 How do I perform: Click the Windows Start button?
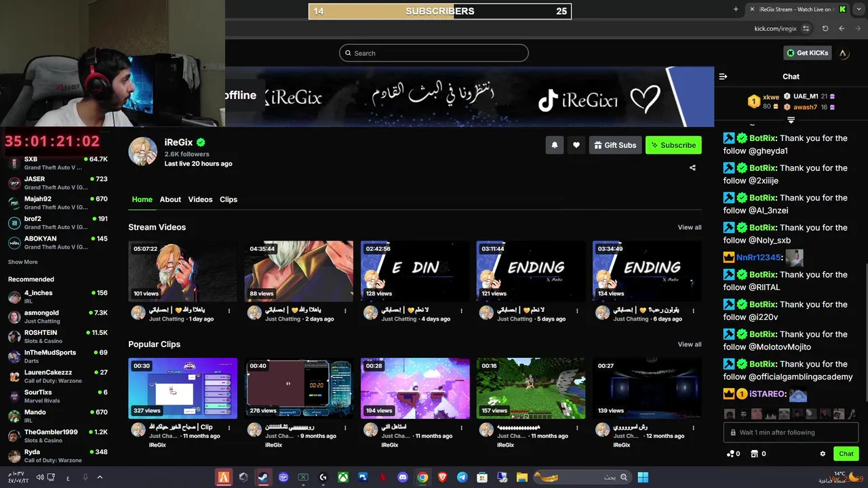(x=643, y=477)
